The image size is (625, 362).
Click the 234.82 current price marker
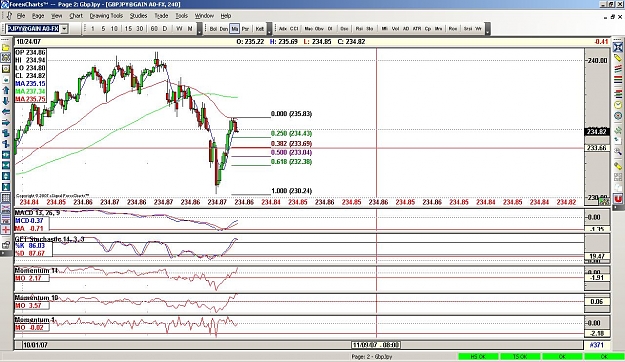click(597, 132)
